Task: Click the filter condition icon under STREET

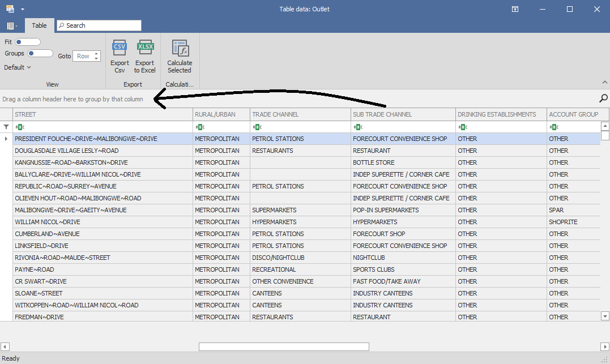Action: pyautogui.click(x=19, y=127)
